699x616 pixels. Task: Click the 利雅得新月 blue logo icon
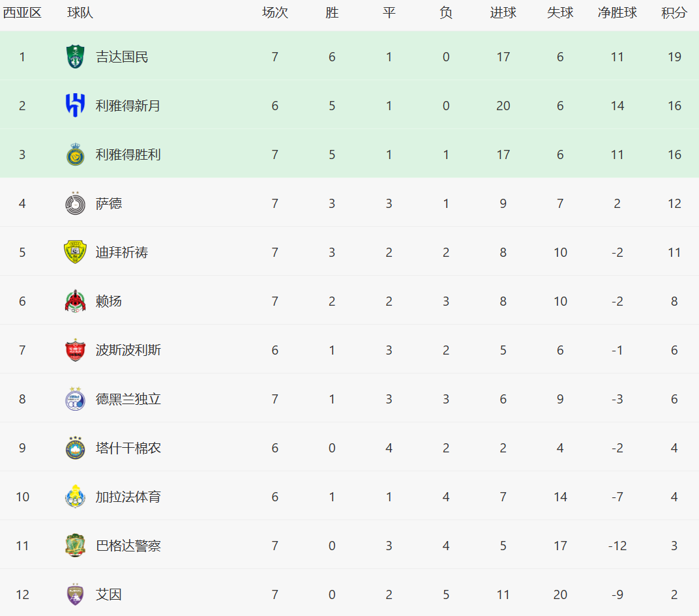coord(76,105)
